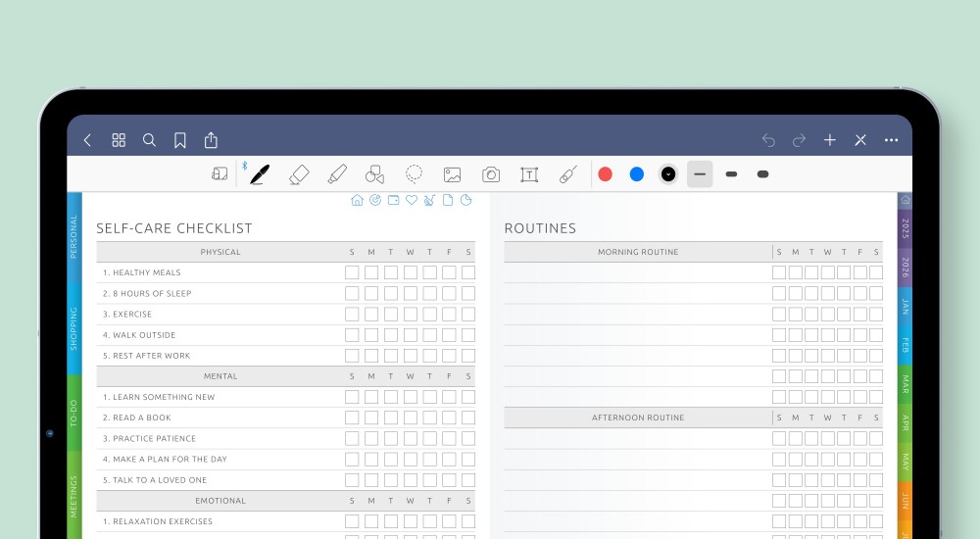The height and width of the screenshot is (539, 980).
Task: Open search in the notebook
Action: 149,140
